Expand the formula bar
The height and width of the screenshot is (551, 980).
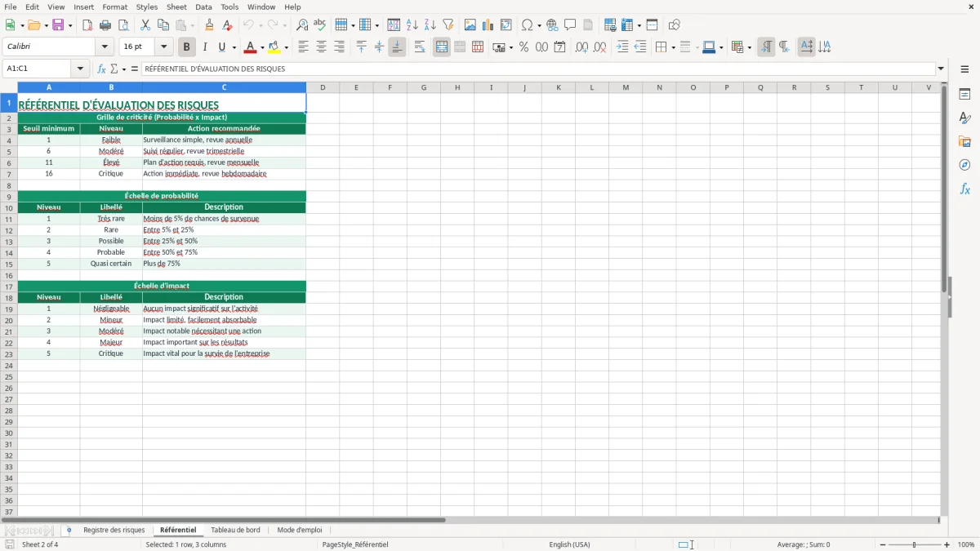pyautogui.click(x=941, y=69)
